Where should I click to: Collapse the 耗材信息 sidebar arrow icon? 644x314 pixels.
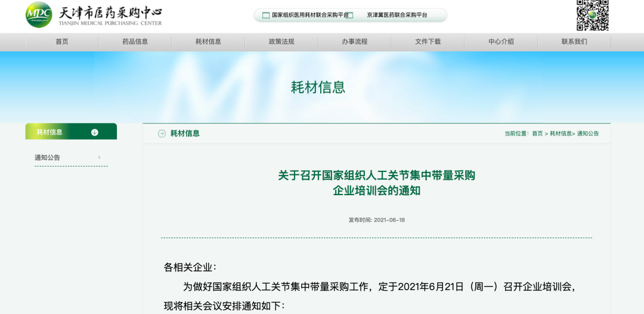pyautogui.click(x=95, y=132)
